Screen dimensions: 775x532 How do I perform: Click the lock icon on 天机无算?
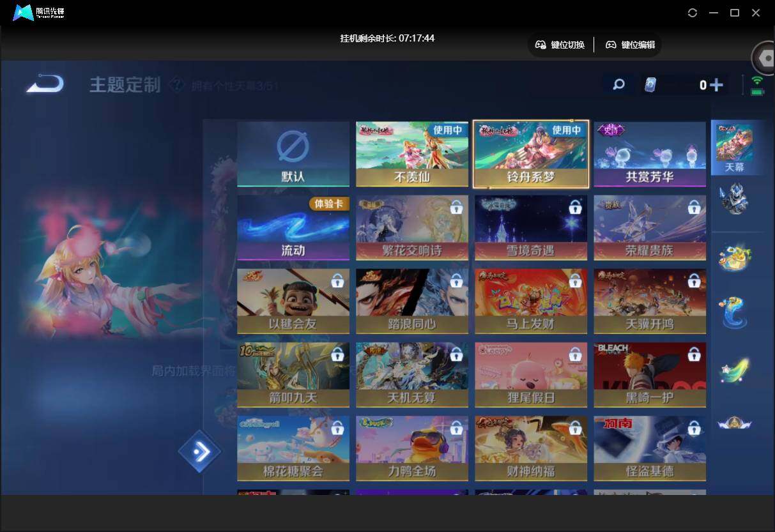(x=456, y=354)
